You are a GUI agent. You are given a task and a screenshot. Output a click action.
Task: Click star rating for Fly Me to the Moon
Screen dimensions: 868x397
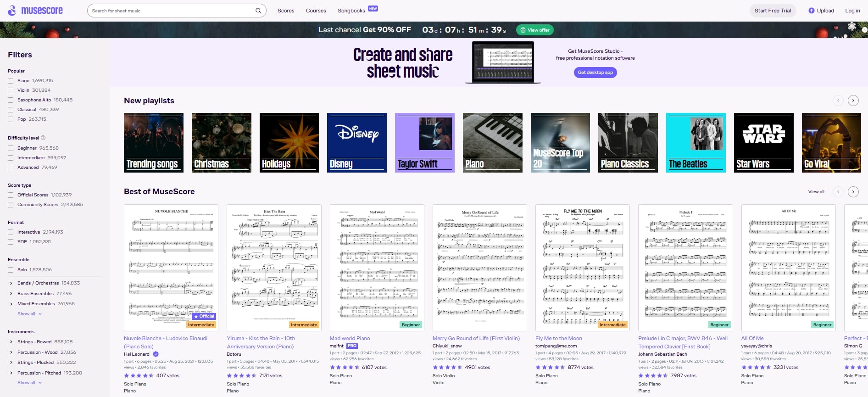click(550, 367)
